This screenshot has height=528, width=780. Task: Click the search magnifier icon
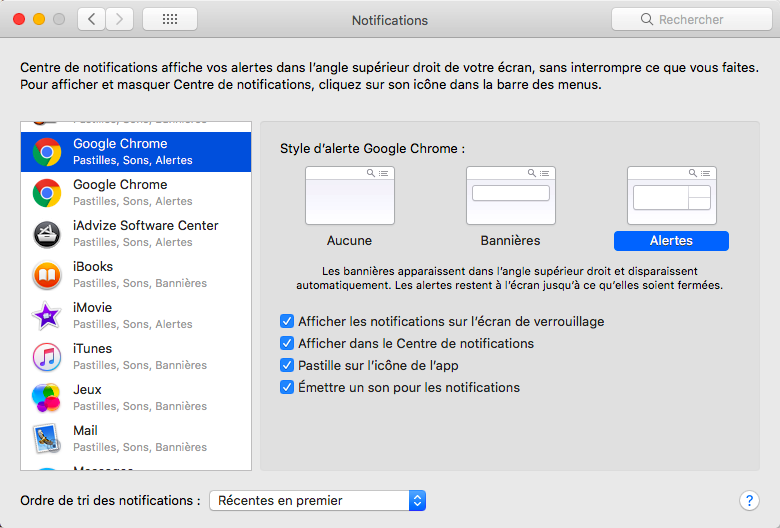point(646,19)
